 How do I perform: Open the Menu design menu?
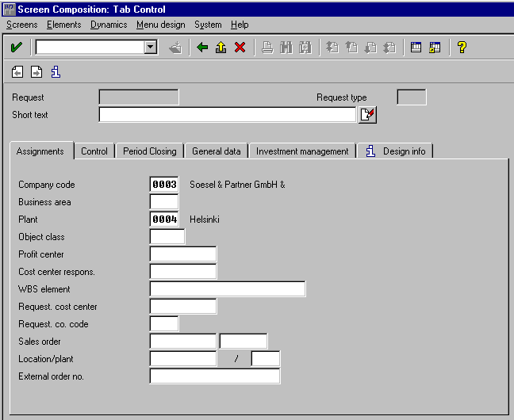point(160,25)
